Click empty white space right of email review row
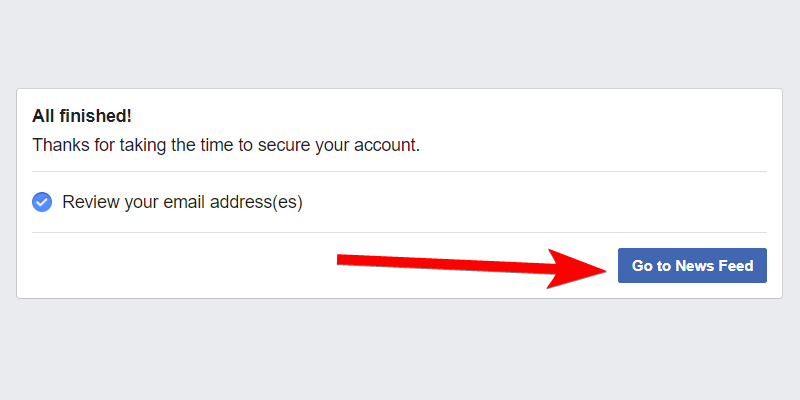Screen dimensions: 800x400 click(x=550, y=202)
